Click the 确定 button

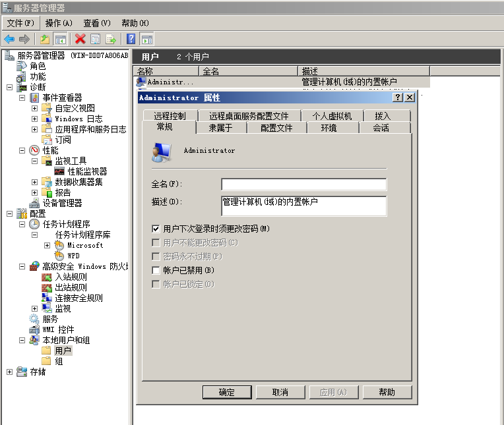tap(227, 392)
